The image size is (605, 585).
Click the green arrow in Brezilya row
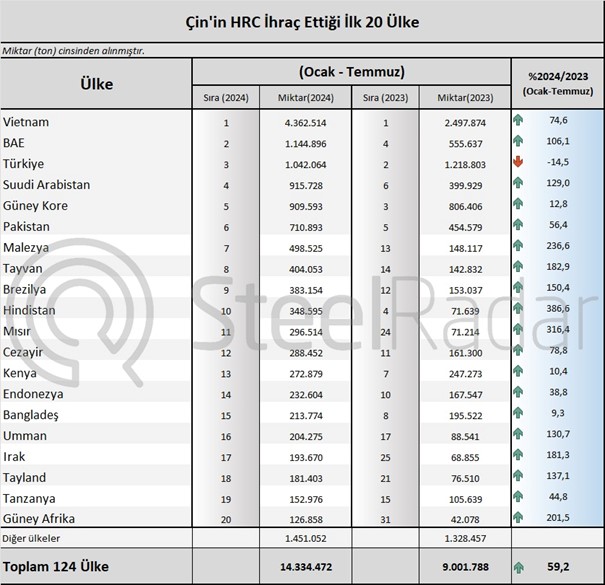pos(518,287)
